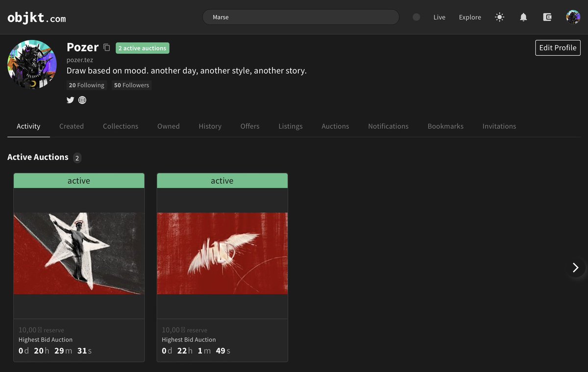Switch to the Collections tab
This screenshot has height=372, width=588.
click(121, 126)
